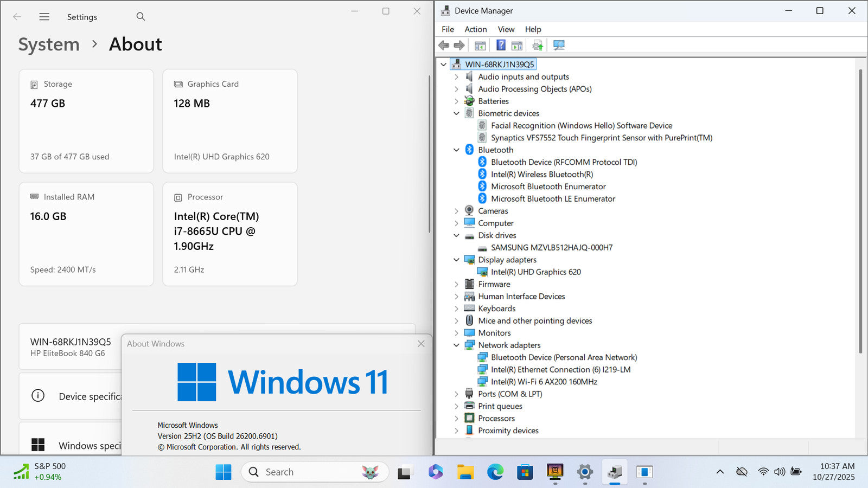Expand the Cameras device category
This screenshot has width=868, height=488.
coord(456,211)
